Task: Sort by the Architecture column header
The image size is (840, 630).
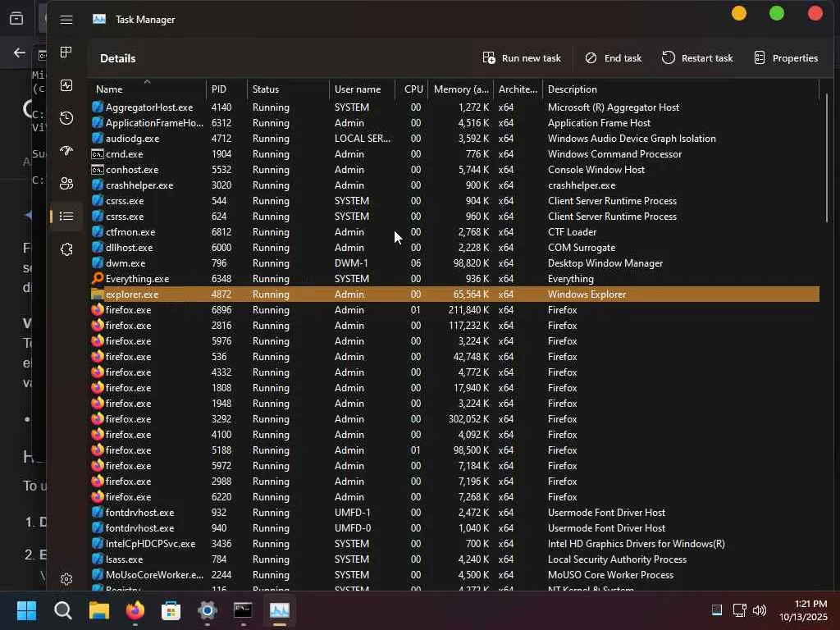Action: pyautogui.click(x=518, y=89)
